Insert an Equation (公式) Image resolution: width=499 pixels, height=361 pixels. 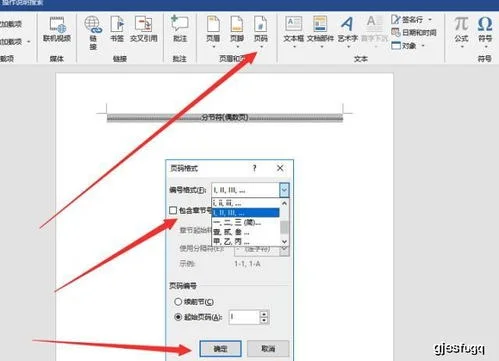click(462, 32)
